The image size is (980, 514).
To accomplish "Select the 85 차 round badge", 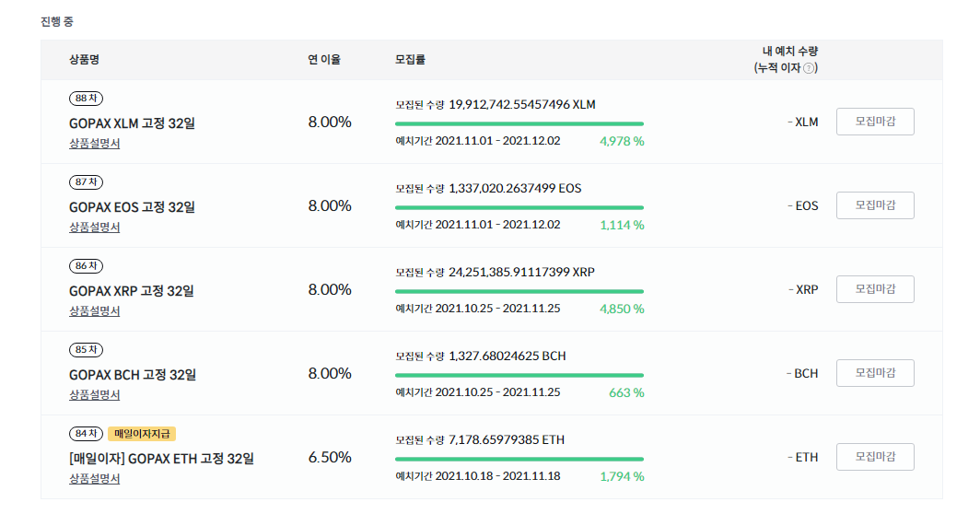I will click(x=86, y=349).
